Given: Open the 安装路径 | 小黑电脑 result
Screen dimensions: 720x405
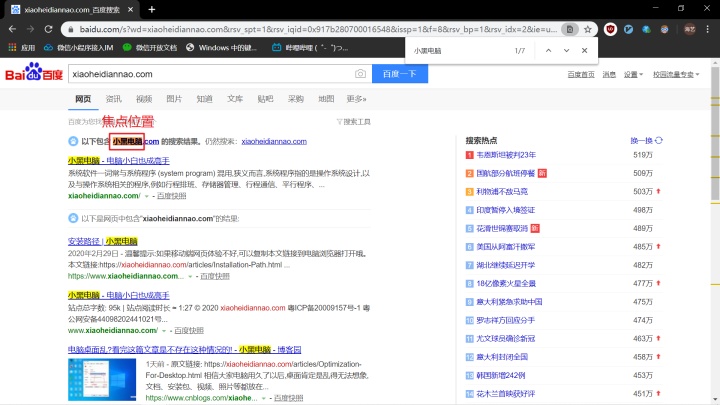Looking at the screenshot, I should tap(102, 241).
